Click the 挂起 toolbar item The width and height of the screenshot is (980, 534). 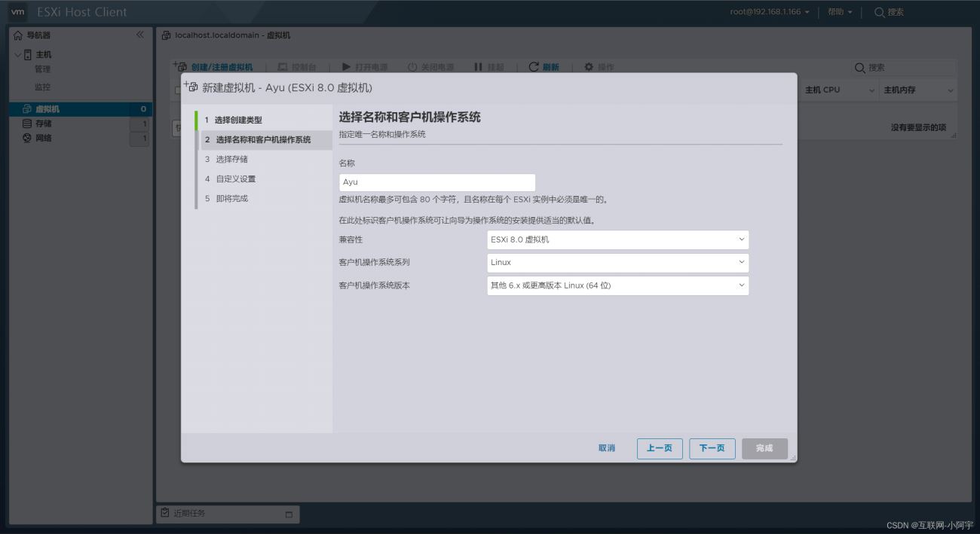(x=488, y=67)
